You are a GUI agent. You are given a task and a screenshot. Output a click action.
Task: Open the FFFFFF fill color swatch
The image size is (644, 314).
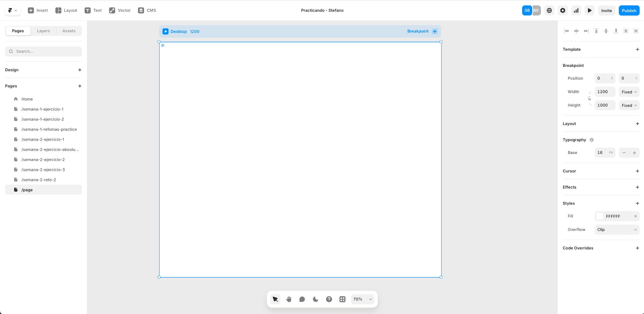tap(600, 216)
